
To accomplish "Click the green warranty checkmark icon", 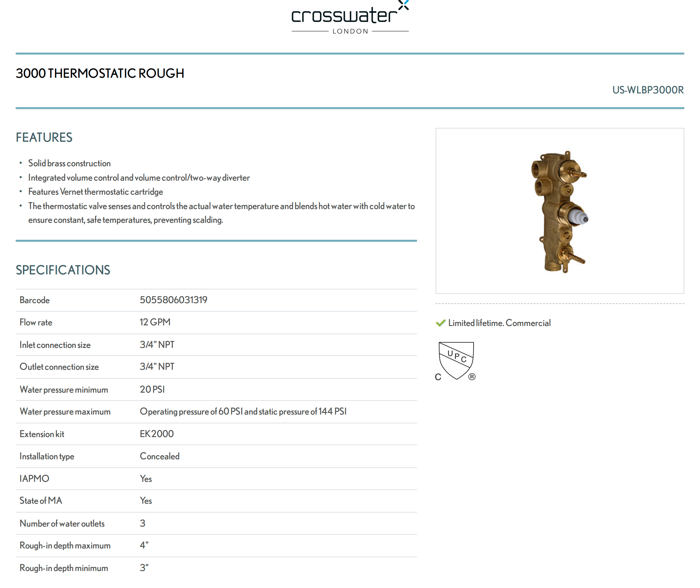I will click(x=440, y=323).
